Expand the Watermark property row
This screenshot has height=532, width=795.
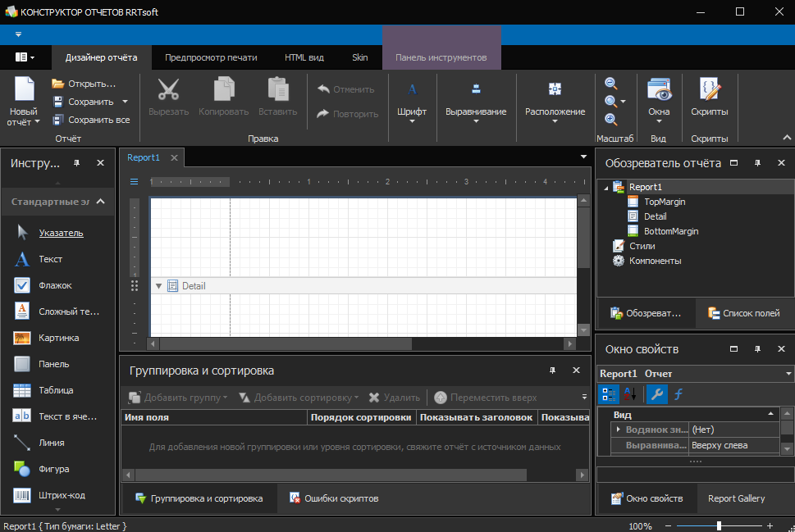click(x=618, y=430)
